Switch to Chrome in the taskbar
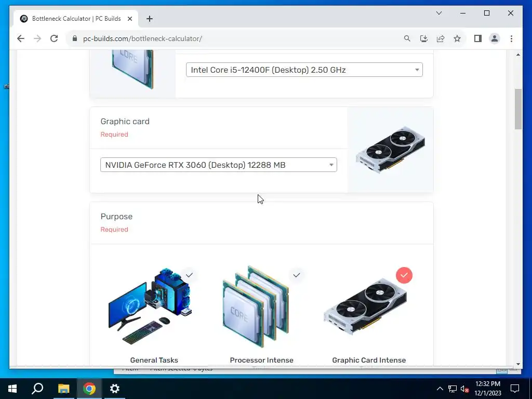The width and height of the screenshot is (532, 399). [89, 389]
